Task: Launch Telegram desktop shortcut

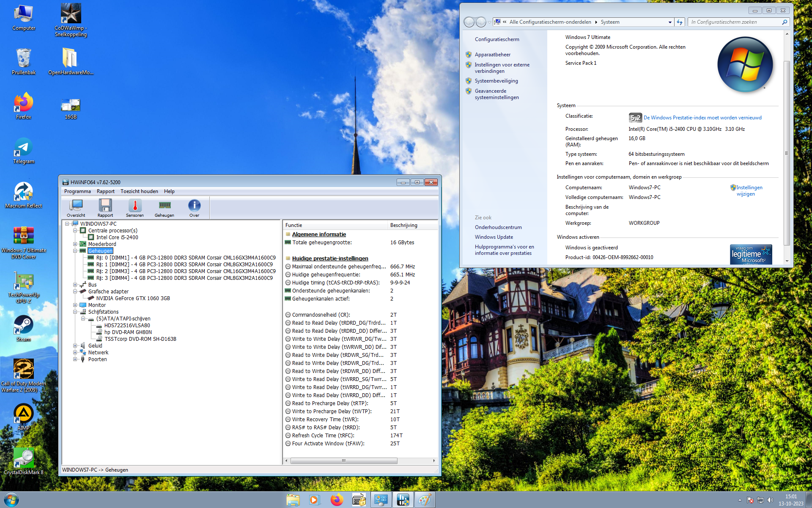Action: (24, 150)
